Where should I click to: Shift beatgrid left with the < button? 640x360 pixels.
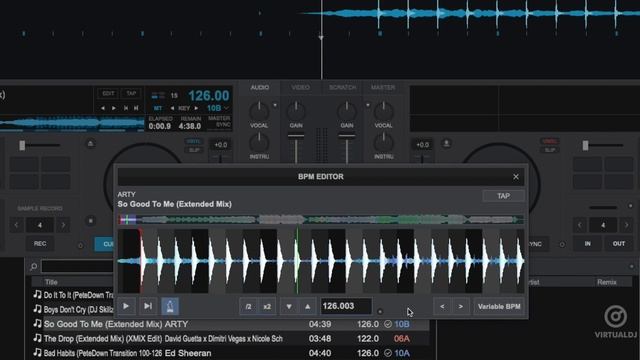pos(442,307)
